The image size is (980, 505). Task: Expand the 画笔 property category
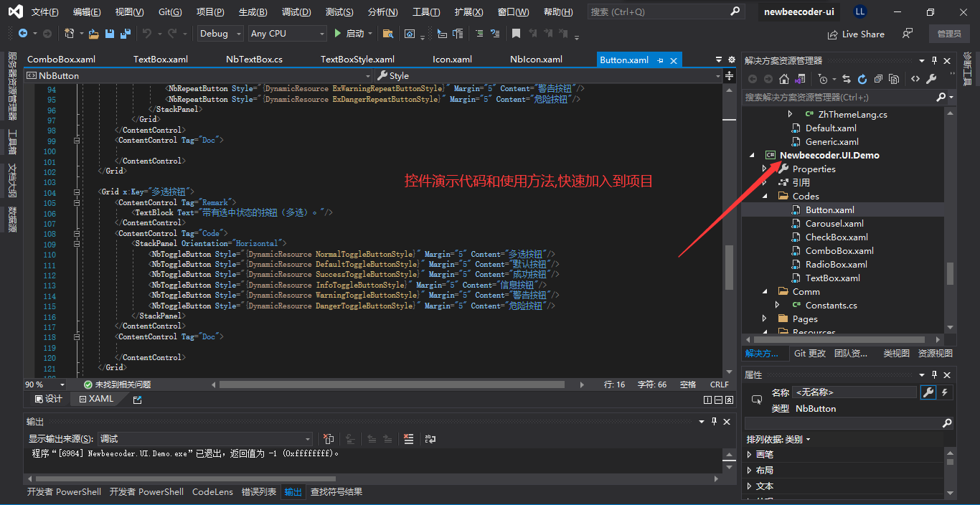coord(750,454)
